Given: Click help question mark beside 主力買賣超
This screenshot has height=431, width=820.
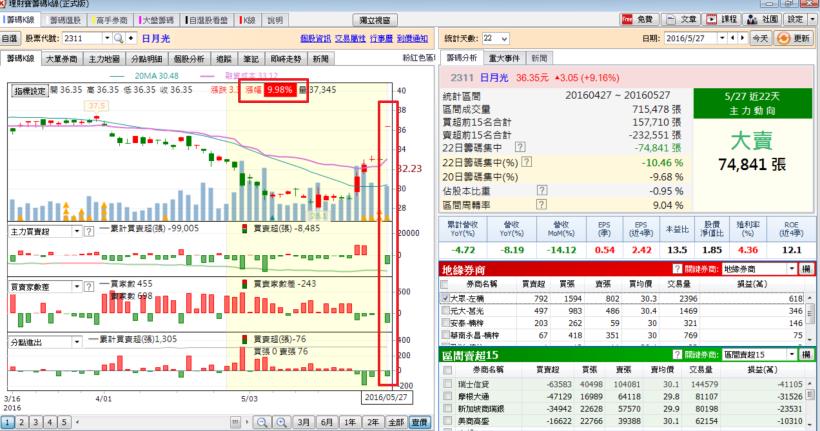Looking at the screenshot, I should [x=89, y=231].
